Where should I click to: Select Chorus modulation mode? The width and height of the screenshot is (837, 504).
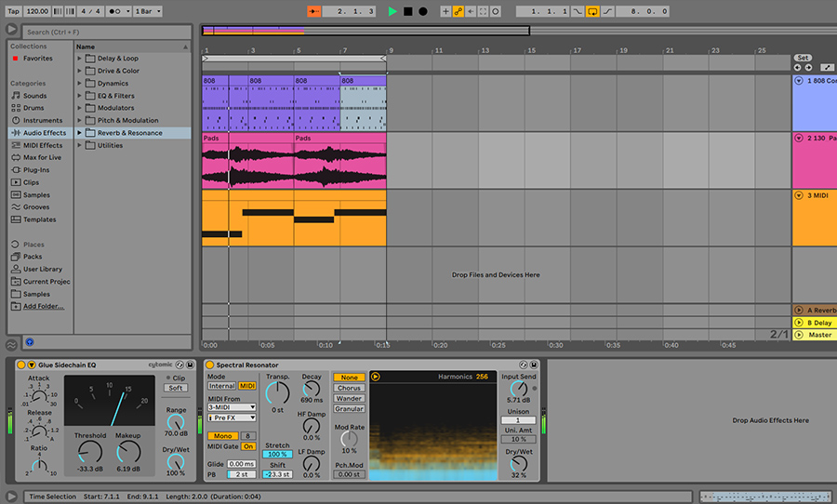pos(349,388)
